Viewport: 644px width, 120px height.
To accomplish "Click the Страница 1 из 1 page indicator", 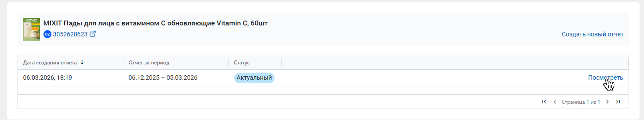I will (x=581, y=102).
